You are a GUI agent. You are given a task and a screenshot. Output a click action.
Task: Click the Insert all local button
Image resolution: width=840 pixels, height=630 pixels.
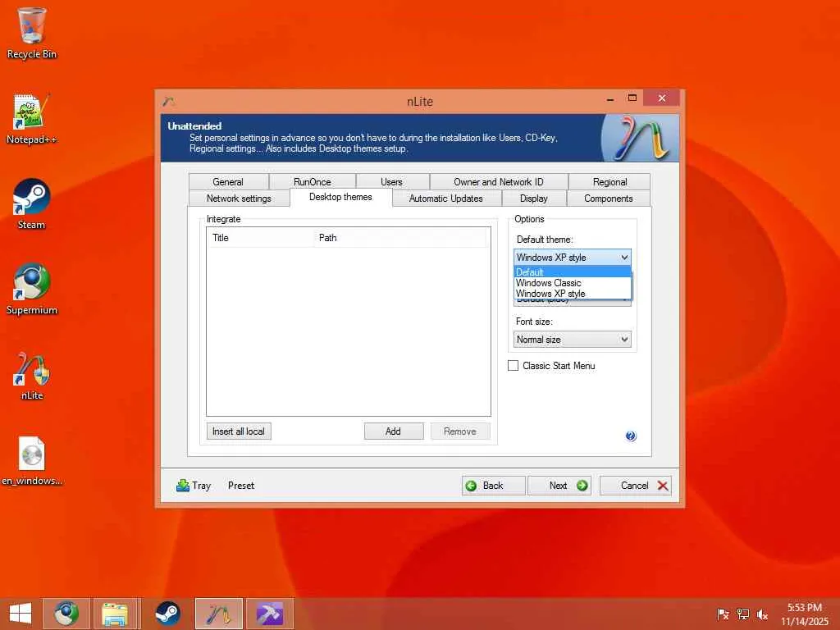pos(239,431)
